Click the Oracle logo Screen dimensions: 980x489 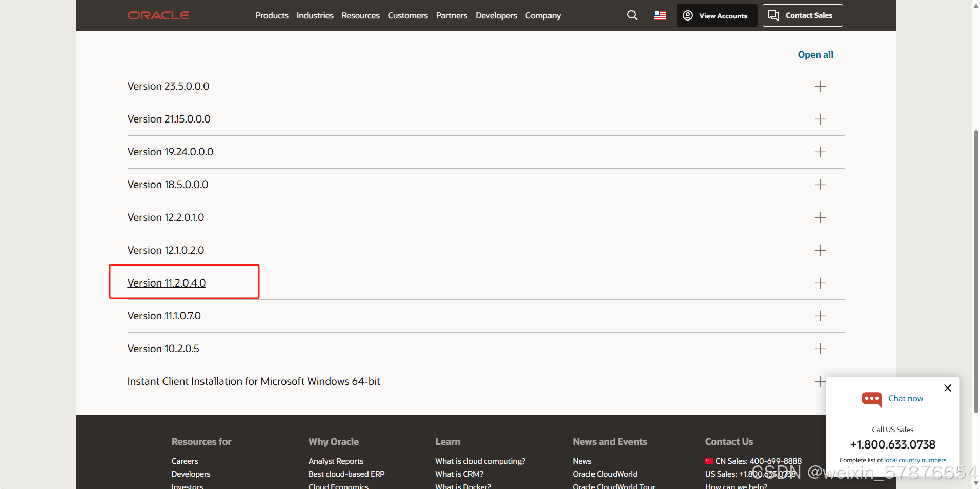(158, 15)
